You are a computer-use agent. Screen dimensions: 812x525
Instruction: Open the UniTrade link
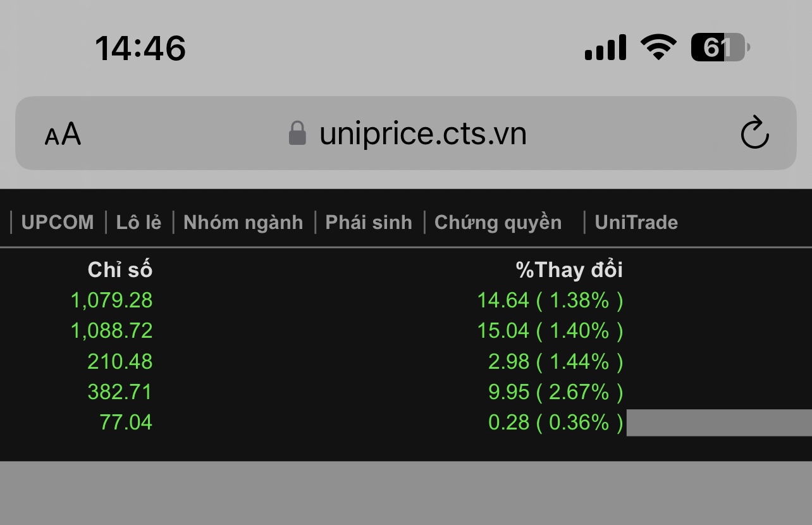click(x=636, y=223)
